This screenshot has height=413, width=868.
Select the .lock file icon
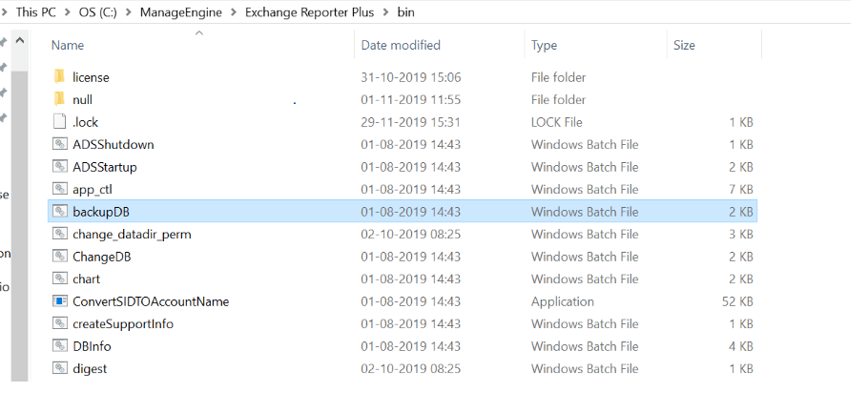click(x=60, y=122)
